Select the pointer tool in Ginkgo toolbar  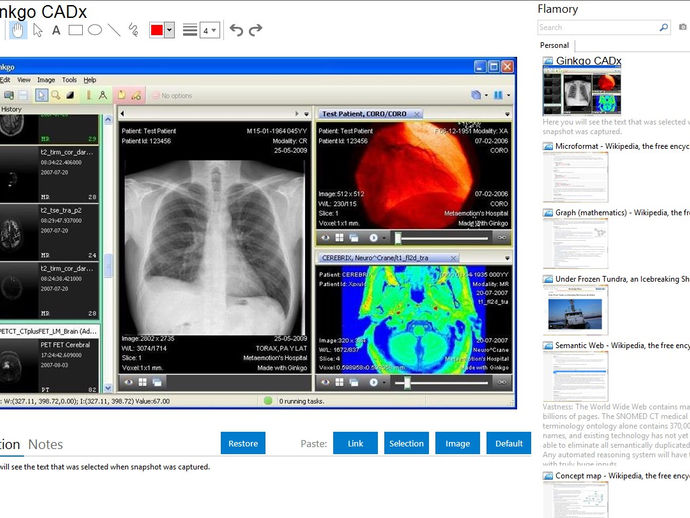41,95
